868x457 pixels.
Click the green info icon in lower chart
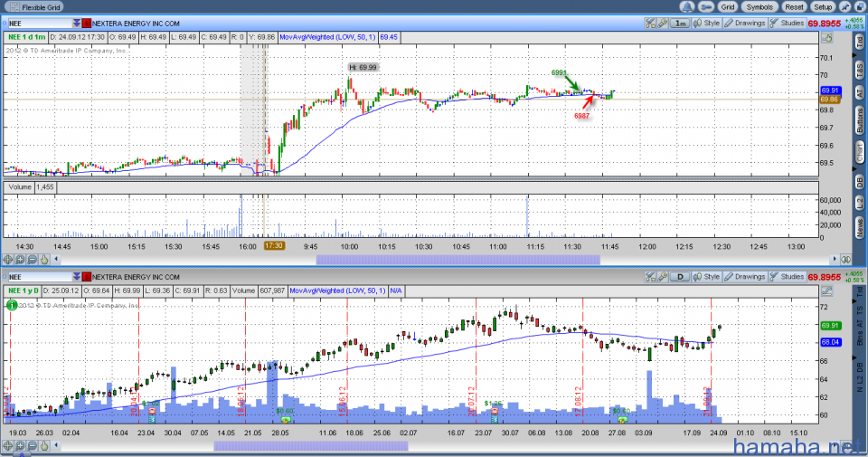click(x=12, y=305)
